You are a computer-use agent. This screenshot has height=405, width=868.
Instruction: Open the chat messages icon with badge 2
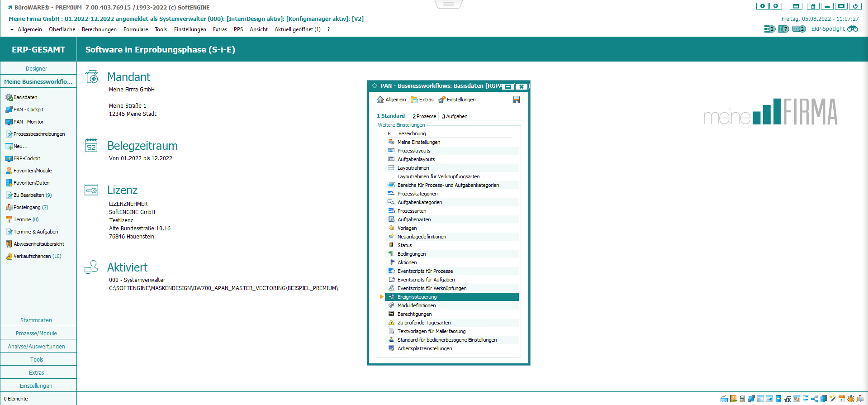pos(798,29)
